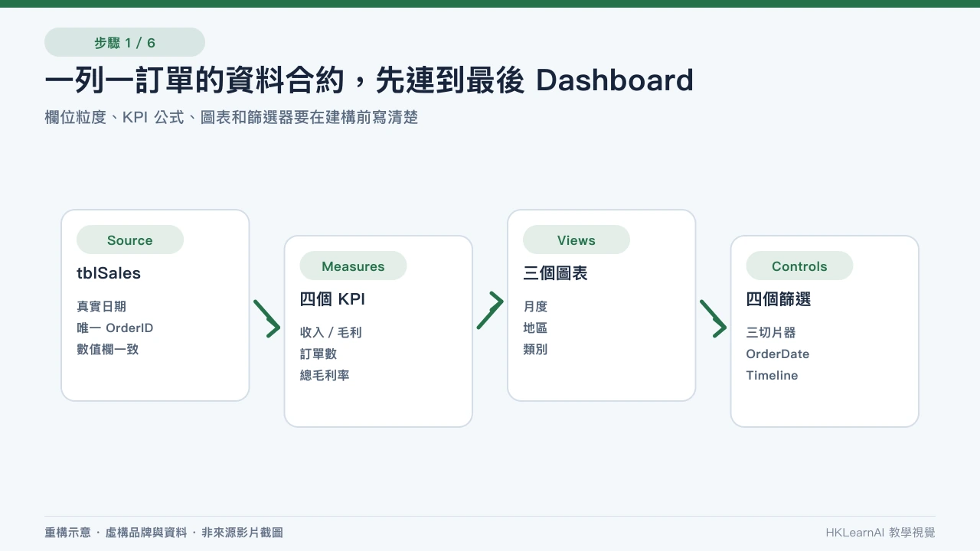Select the Controls pill label

pyautogui.click(x=799, y=266)
